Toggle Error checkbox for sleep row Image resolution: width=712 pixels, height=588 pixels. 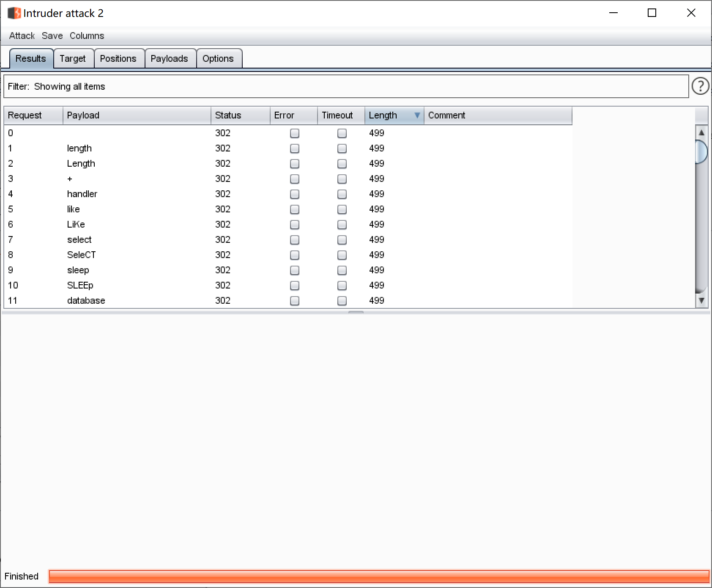click(x=295, y=270)
